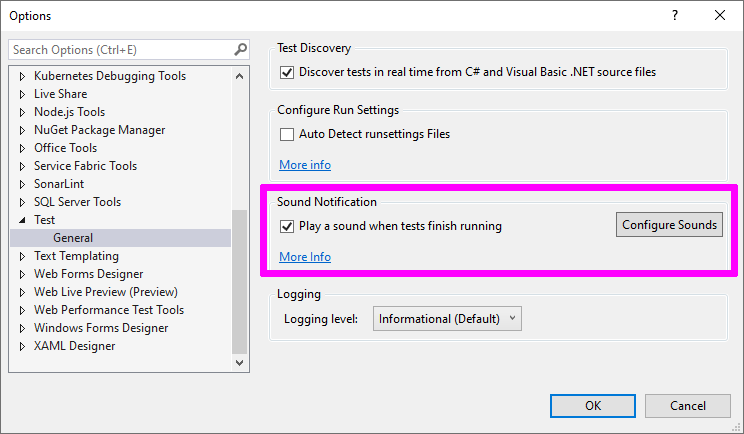
Task: Click the tree scrollbar up arrow
Action: [240, 76]
